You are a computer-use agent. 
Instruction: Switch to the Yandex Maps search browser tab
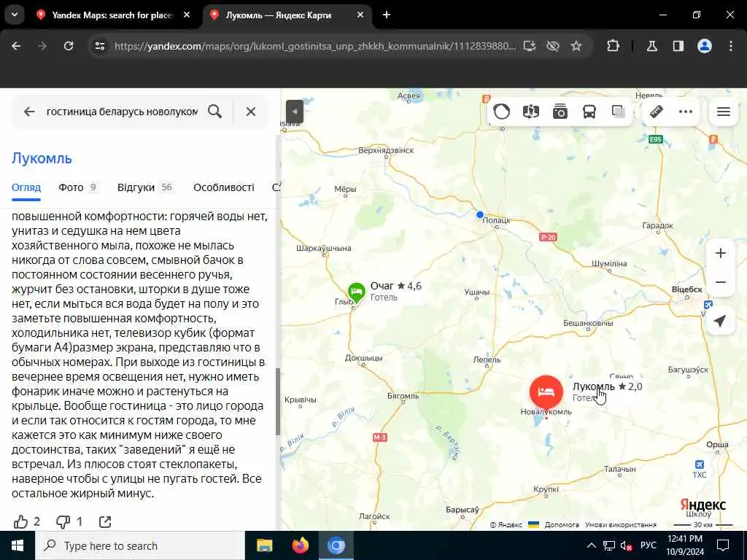113,15
